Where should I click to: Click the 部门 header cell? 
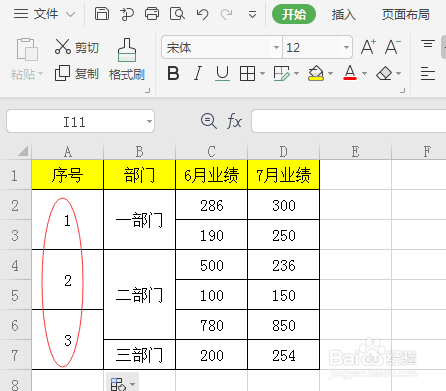click(x=140, y=175)
